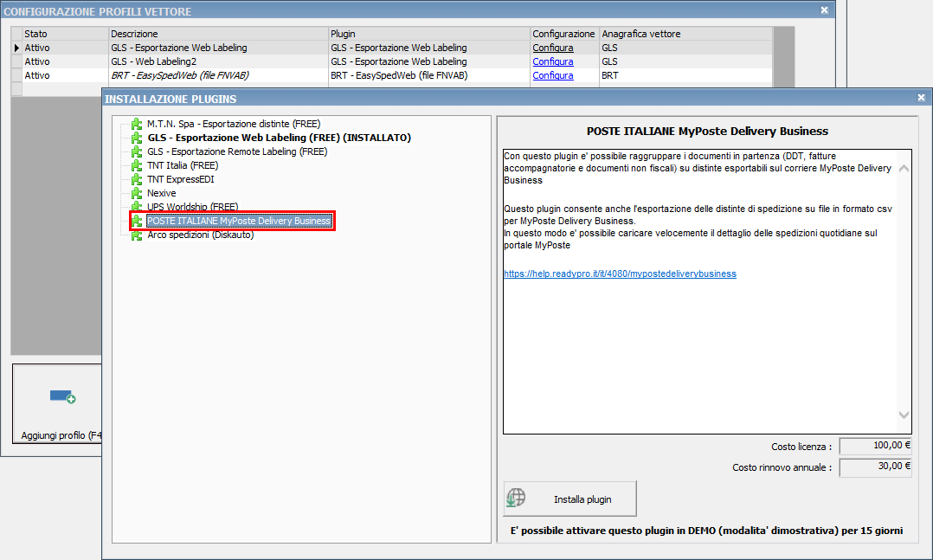This screenshot has height=560, width=933.
Task: Click Configura link in first GLS row
Action: [553, 48]
